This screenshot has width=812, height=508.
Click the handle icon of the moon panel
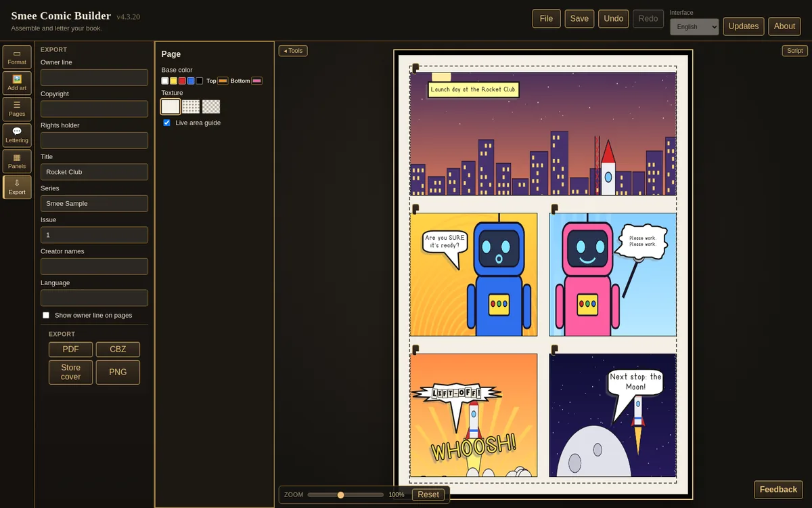[555, 350]
